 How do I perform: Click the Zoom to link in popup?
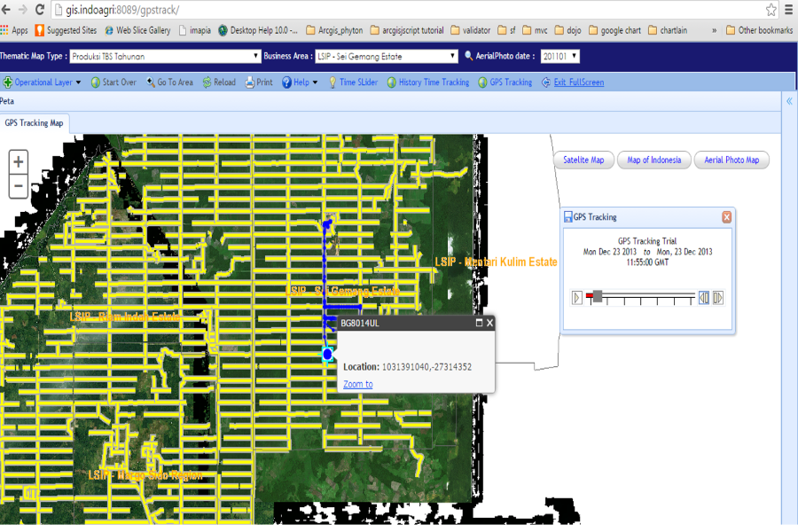357,385
